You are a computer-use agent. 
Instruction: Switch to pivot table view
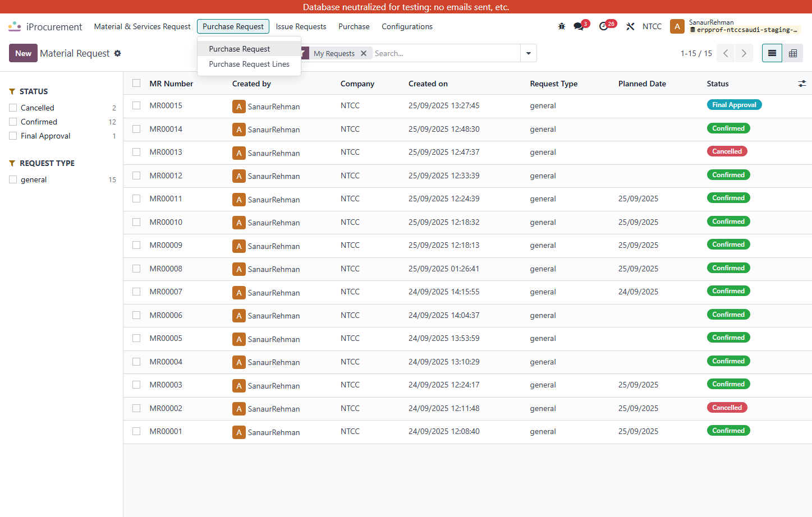[x=793, y=53]
